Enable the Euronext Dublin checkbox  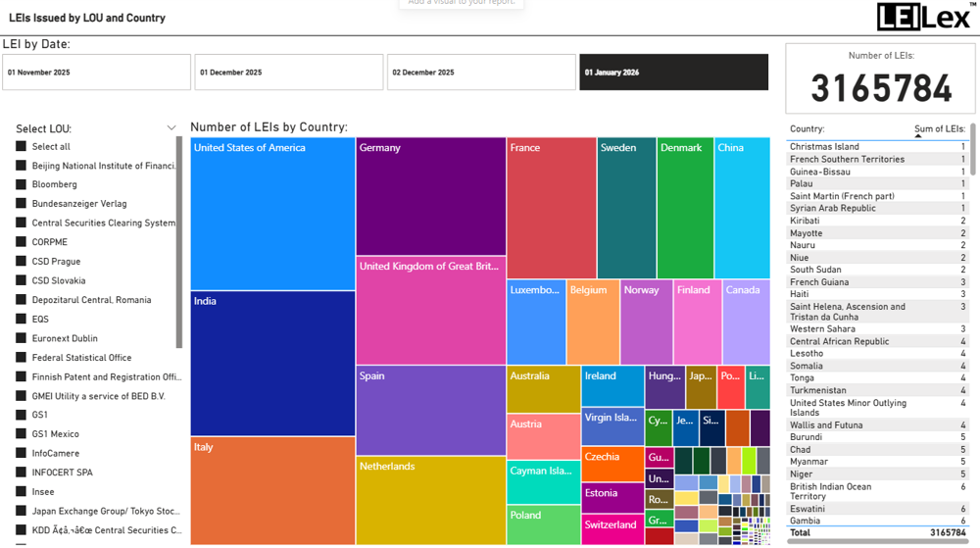pyautogui.click(x=21, y=338)
